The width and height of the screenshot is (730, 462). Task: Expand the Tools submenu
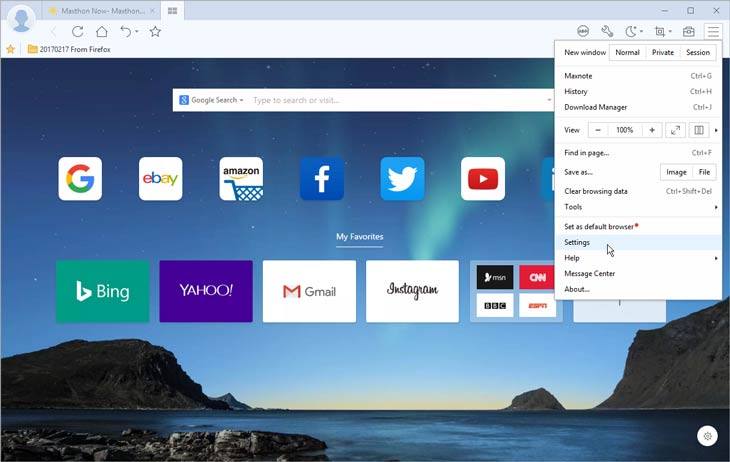pos(638,207)
